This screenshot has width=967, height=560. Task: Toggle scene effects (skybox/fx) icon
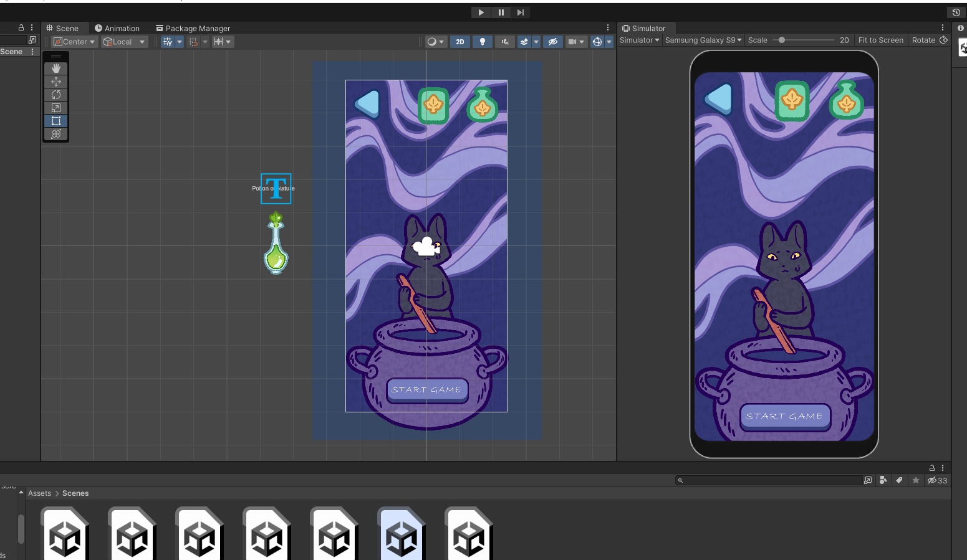pyautogui.click(x=524, y=42)
